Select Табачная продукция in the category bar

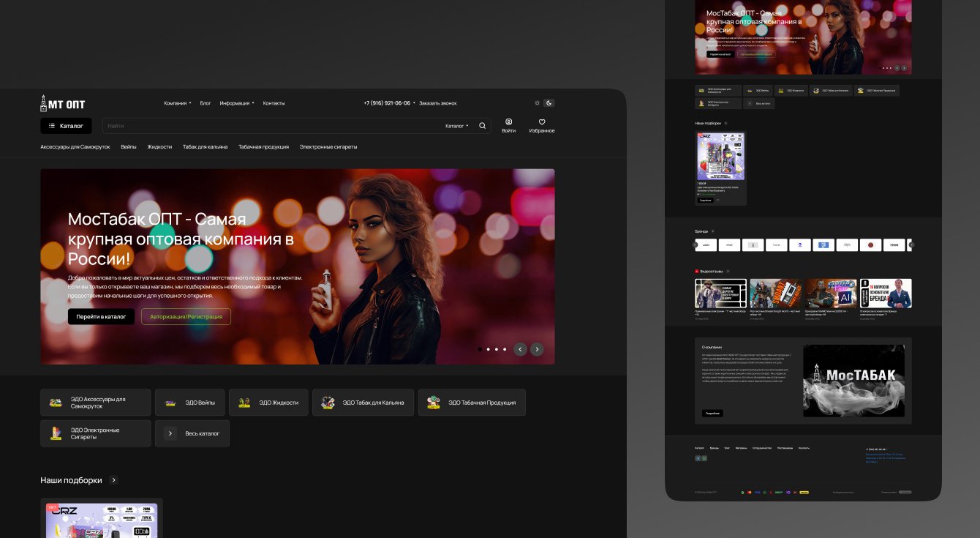click(x=263, y=147)
